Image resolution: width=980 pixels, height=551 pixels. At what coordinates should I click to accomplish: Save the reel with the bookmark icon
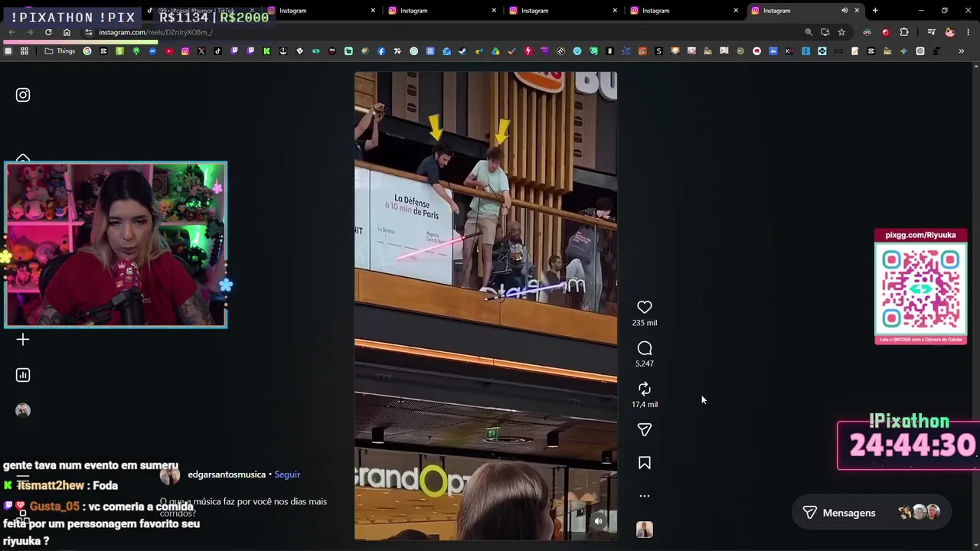[645, 463]
